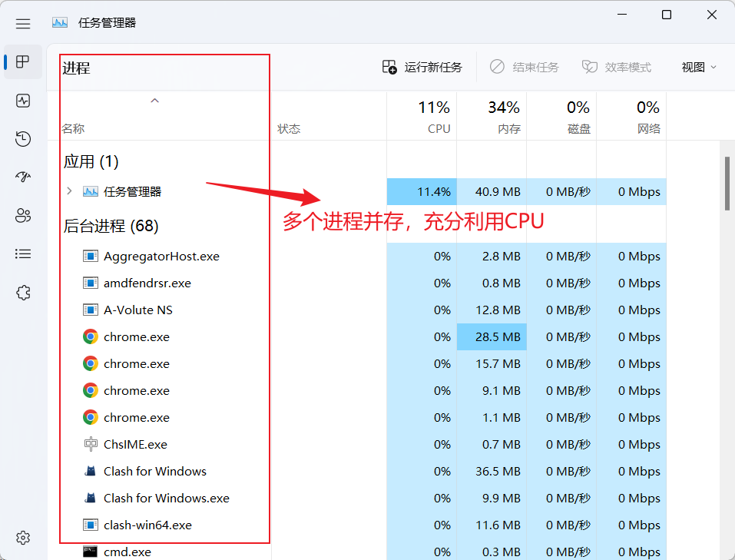The image size is (735, 560).
Task: Click the 11.6 MB memory cell
Action: click(x=492, y=525)
